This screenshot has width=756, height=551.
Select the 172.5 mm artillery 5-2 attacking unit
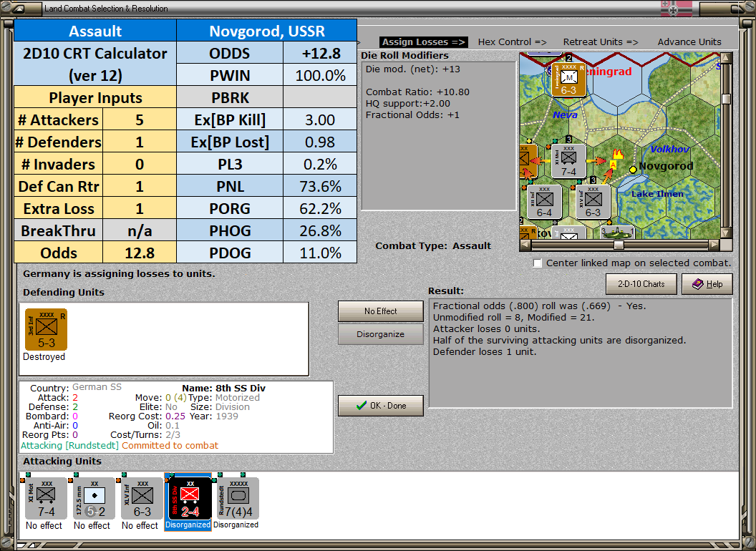[94, 499]
